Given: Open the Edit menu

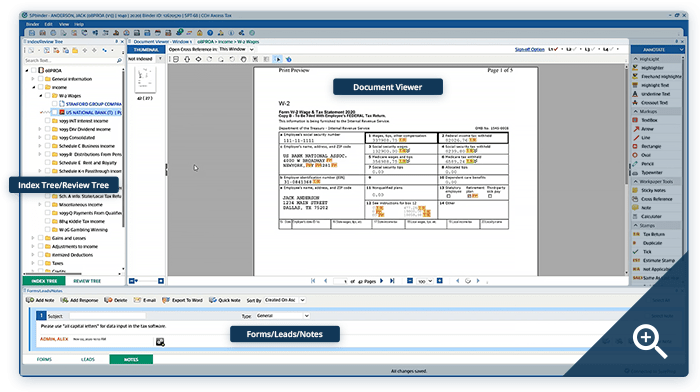Looking at the screenshot, I should [49, 24].
